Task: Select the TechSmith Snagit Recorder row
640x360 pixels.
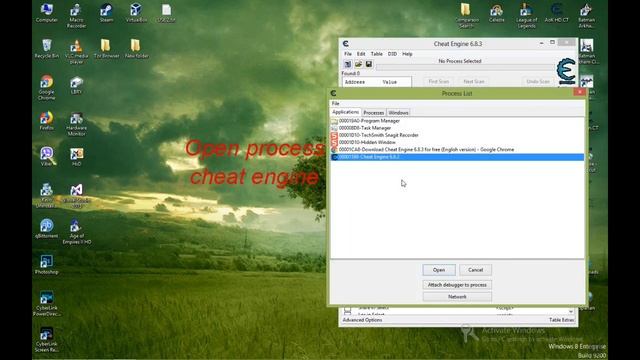Action: pos(457,135)
